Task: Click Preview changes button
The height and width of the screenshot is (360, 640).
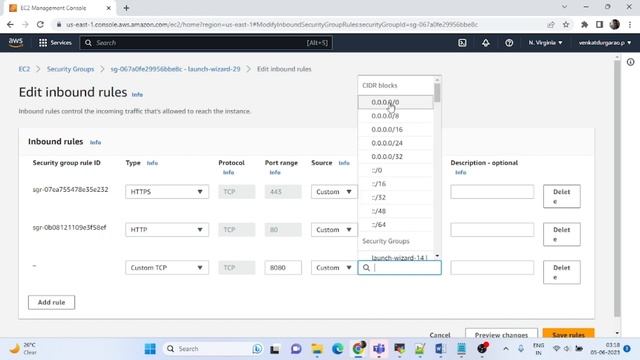Action: pyautogui.click(x=501, y=334)
